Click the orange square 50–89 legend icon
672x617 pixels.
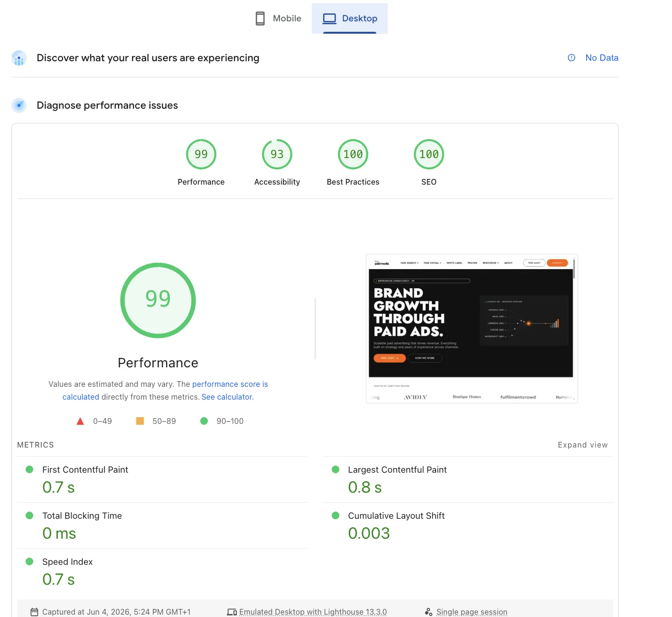coord(140,421)
